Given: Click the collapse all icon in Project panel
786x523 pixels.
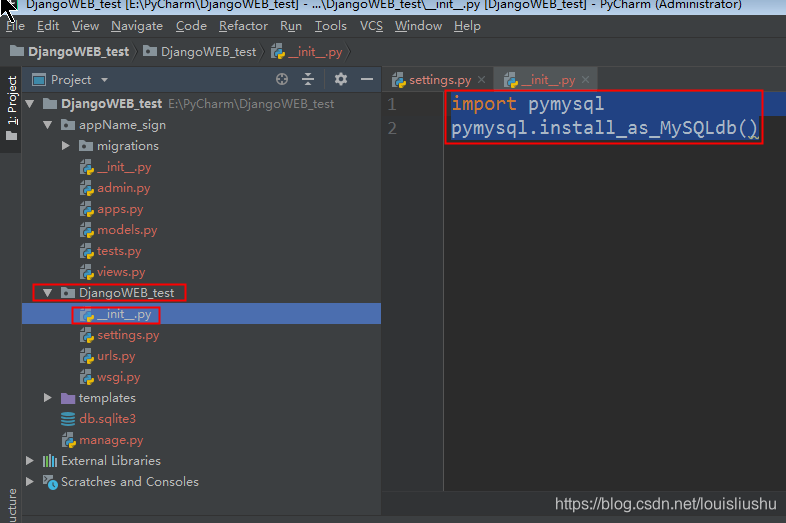Looking at the screenshot, I should pyautogui.click(x=308, y=79).
